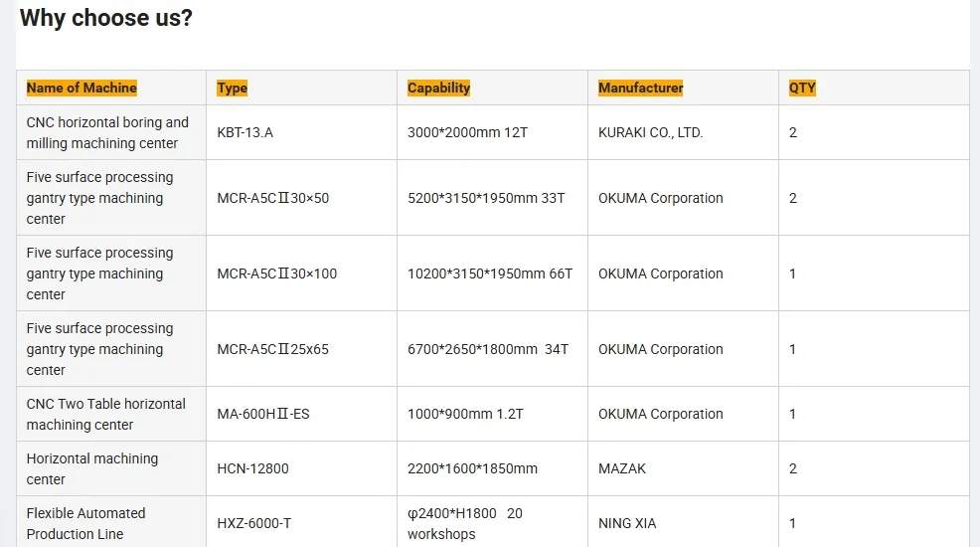The height and width of the screenshot is (547, 980).
Task: Select the MAZAK manufacturer cell
Action: click(x=622, y=468)
